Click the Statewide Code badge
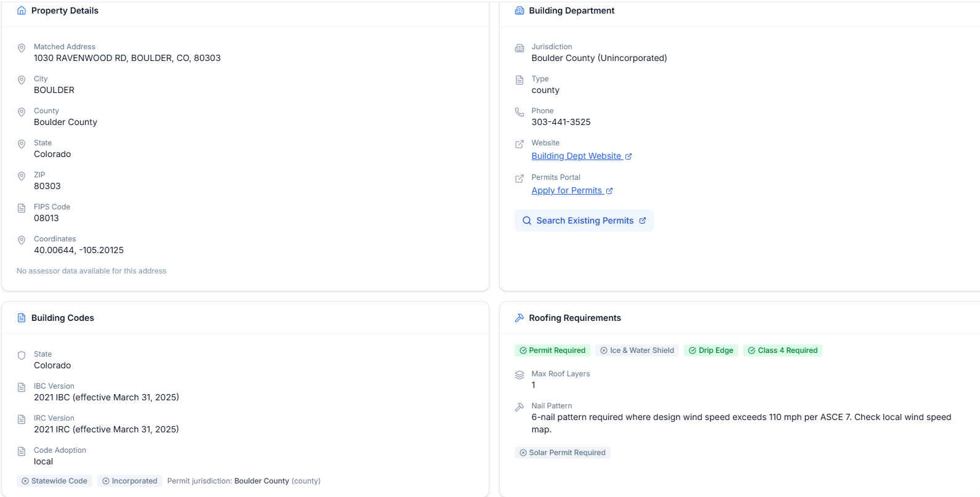This screenshot has height=497, width=980. [54, 481]
